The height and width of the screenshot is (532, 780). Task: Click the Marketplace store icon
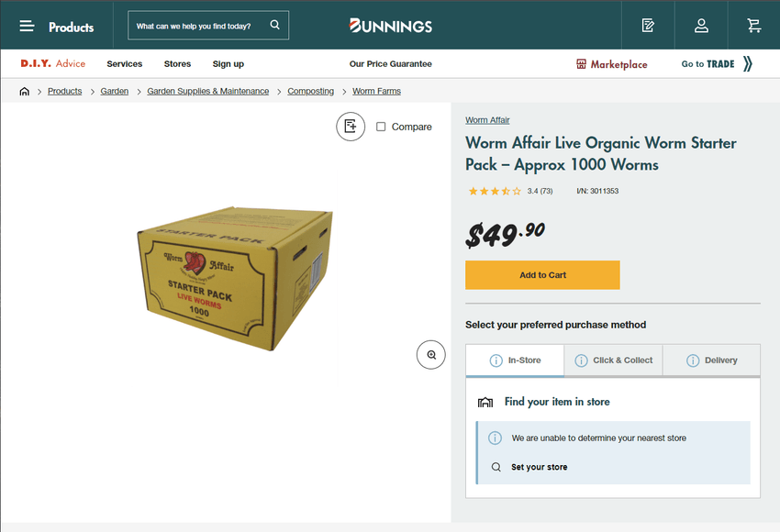pos(581,64)
